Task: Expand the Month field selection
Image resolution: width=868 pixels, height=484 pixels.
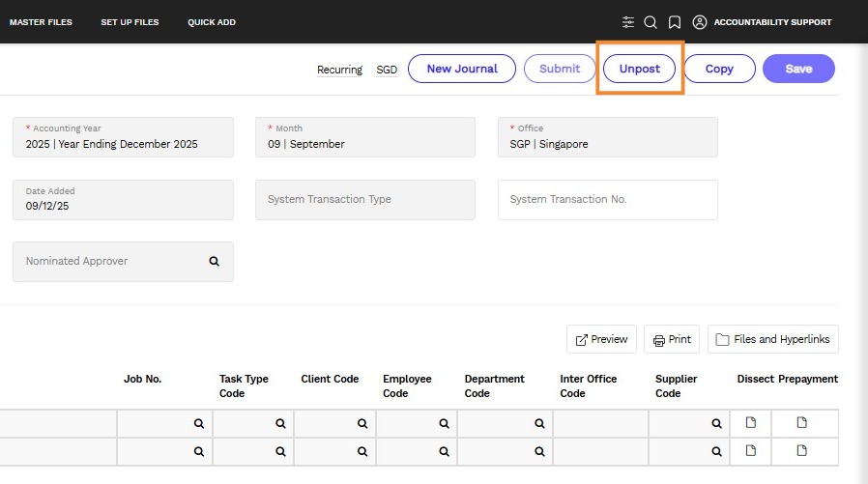Action: coord(365,137)
